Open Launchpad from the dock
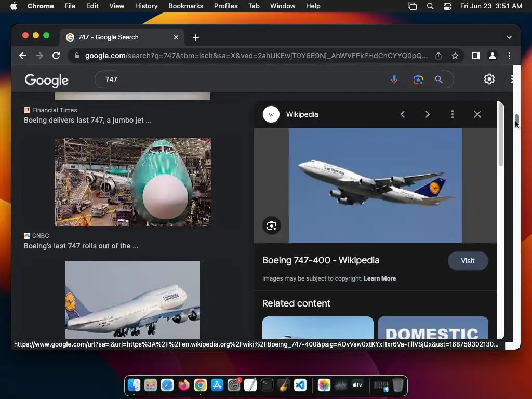This screenshot has width=532, height=399. coord(150,385)
